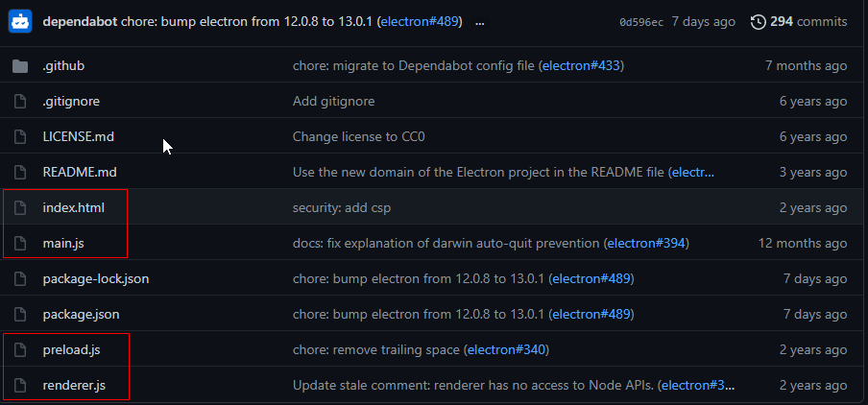Viewport: 868px width, 405px height.
Task: Open the Add gitignore commit message
Action: (x=334, y=102)
